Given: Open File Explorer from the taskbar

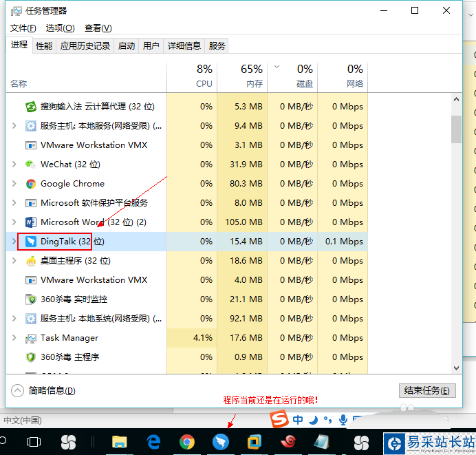Looking at the screenshot, I should [119, 442].
